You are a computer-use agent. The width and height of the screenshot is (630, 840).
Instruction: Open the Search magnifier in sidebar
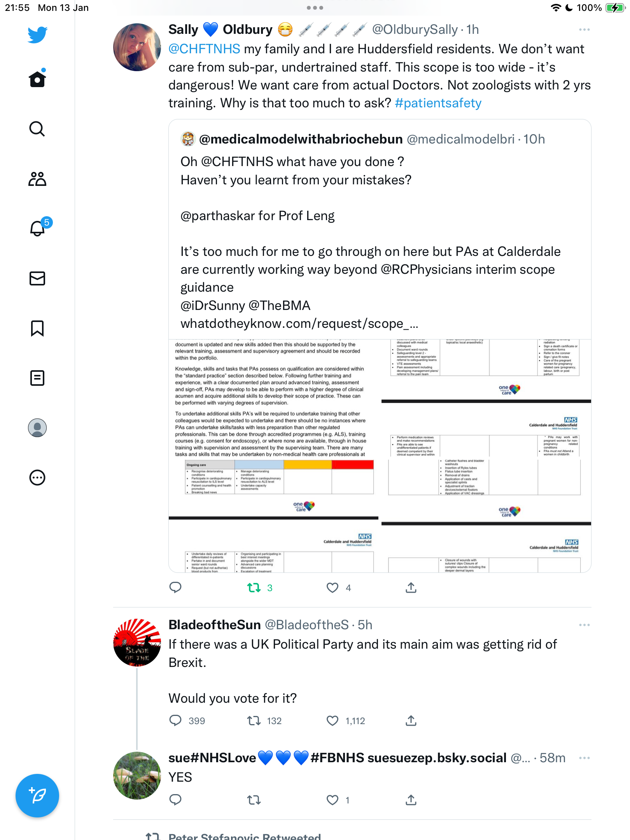pos(37,129)
